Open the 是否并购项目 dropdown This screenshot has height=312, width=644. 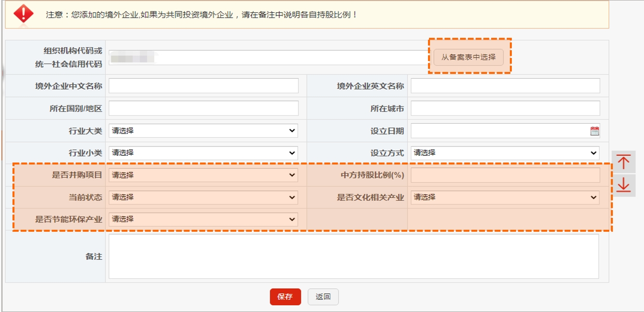[x=204, y=176]
